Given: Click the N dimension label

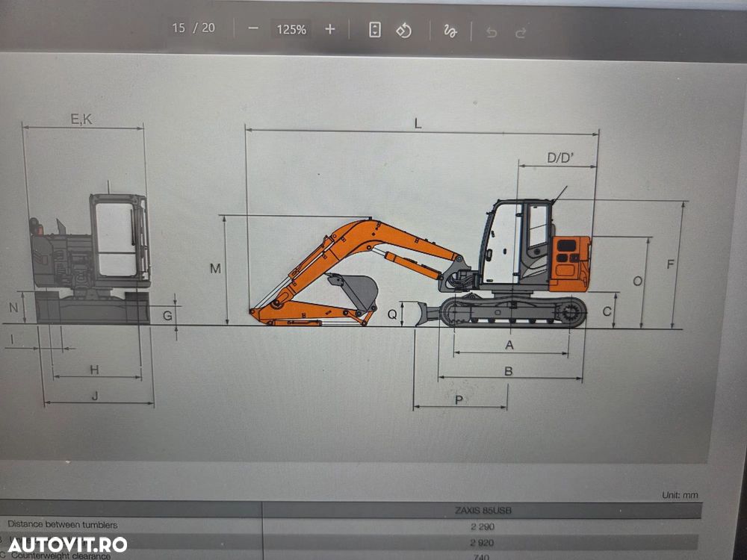Looking at the screenshot, I should click(13, 308).
